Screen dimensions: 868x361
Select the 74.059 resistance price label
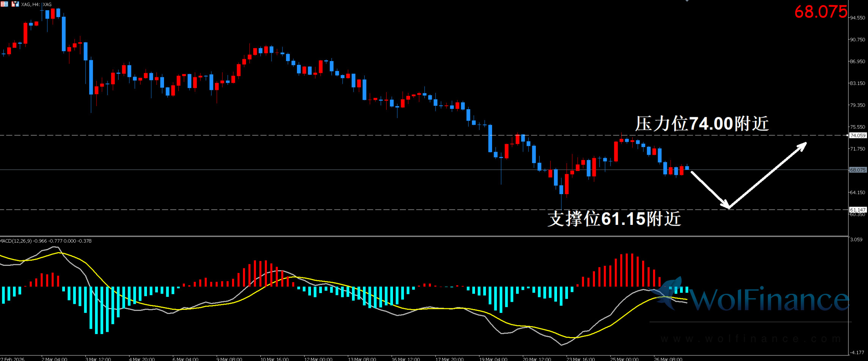(x=857, y=135)
